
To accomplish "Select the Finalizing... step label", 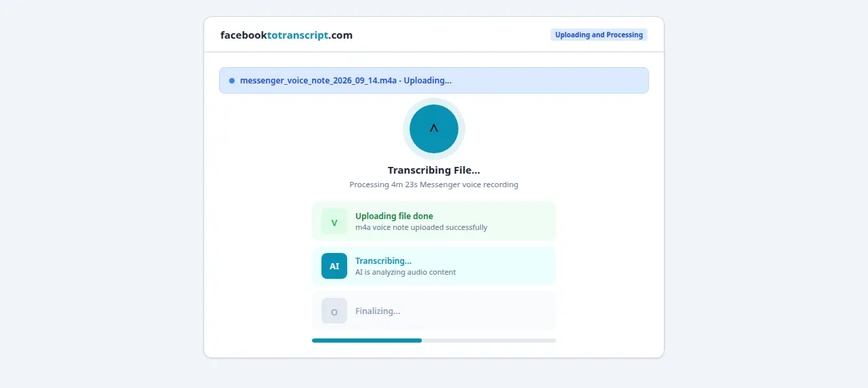I will coord(378,311).
